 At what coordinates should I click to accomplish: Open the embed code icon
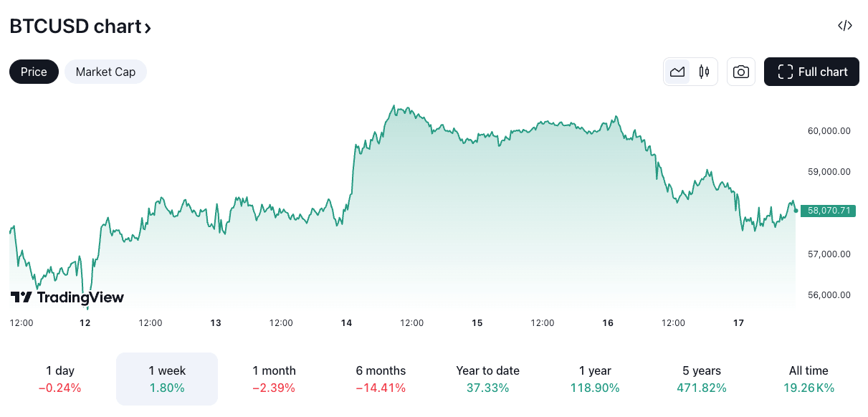coord(844,25)
